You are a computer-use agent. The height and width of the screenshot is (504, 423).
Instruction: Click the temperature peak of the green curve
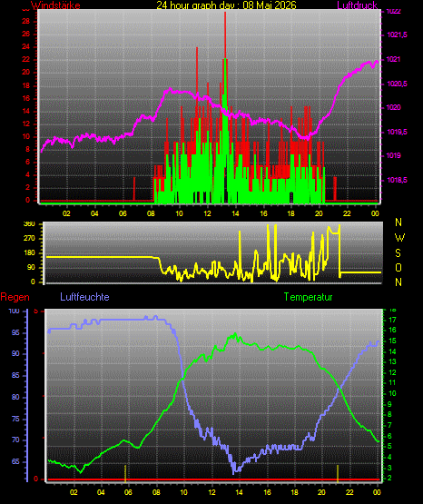[x=235, y=334]
